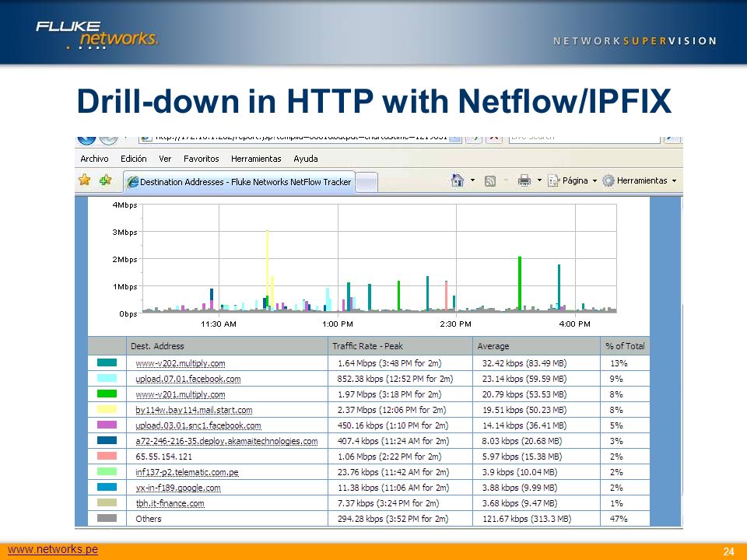Screen dimensions: 747x560
Task: Select the Destination Addresses NetFlow Tracker tab
Action: 239,182
